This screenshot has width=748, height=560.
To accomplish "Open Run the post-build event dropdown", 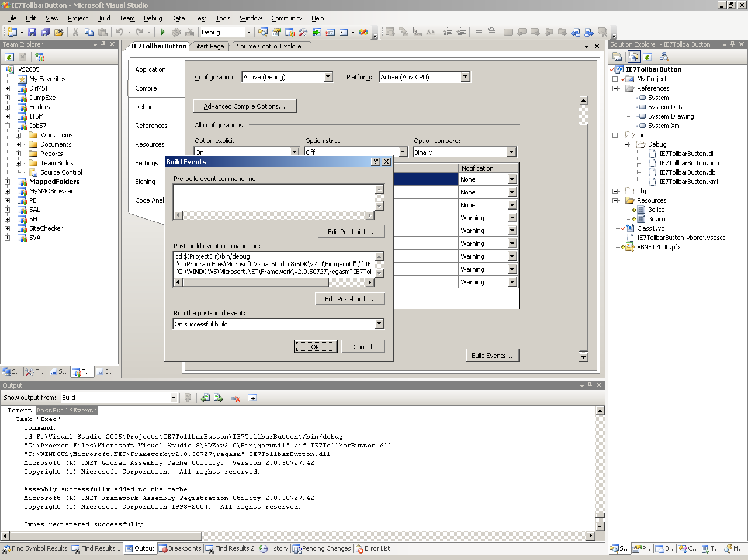I will tap(379, 324).
